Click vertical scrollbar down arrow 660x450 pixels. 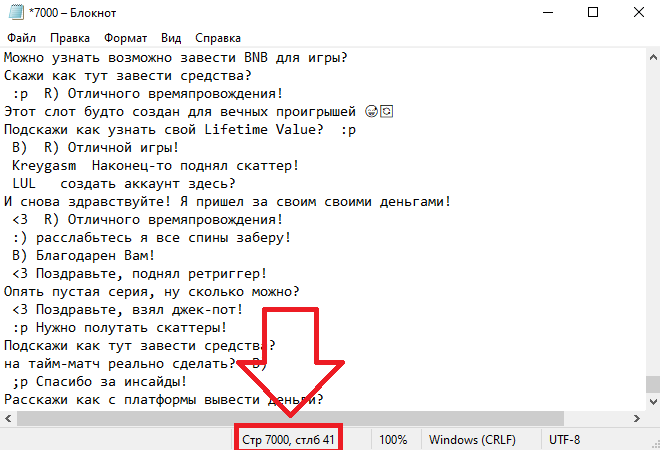point(653,401)
